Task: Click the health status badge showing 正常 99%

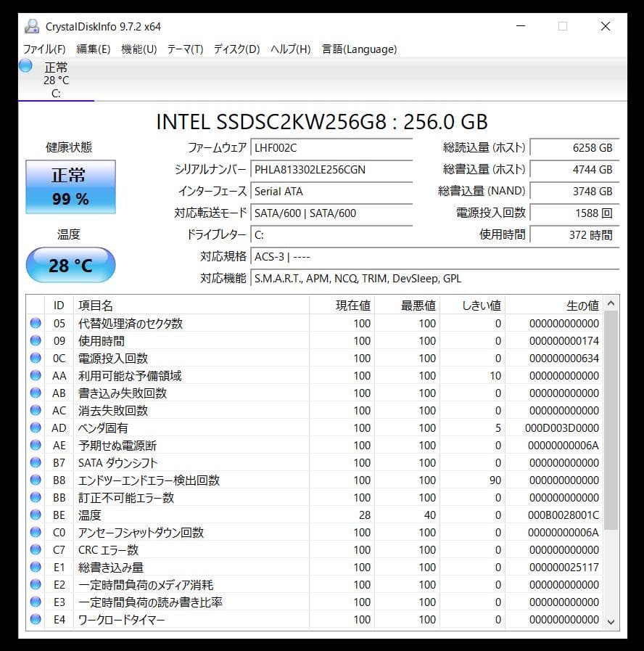Action: point(70,187)
